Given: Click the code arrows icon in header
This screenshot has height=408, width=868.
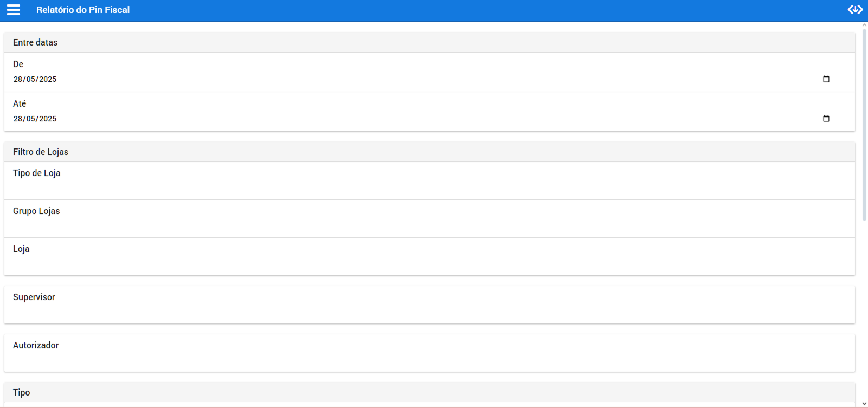Looking at the screenshot, I should [855, 10].
